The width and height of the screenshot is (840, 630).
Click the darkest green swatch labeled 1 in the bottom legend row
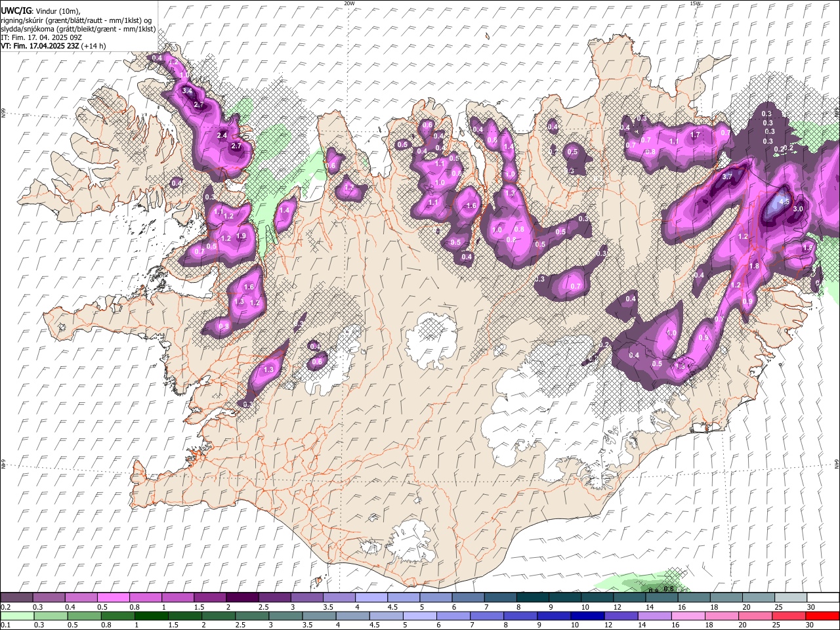152,616
